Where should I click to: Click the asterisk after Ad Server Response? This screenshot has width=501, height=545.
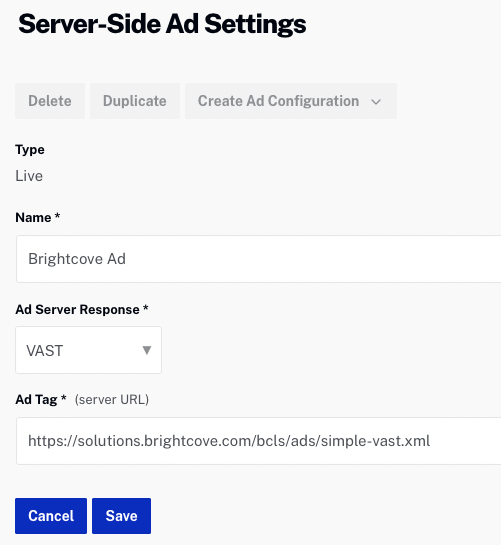coord(146,308)
